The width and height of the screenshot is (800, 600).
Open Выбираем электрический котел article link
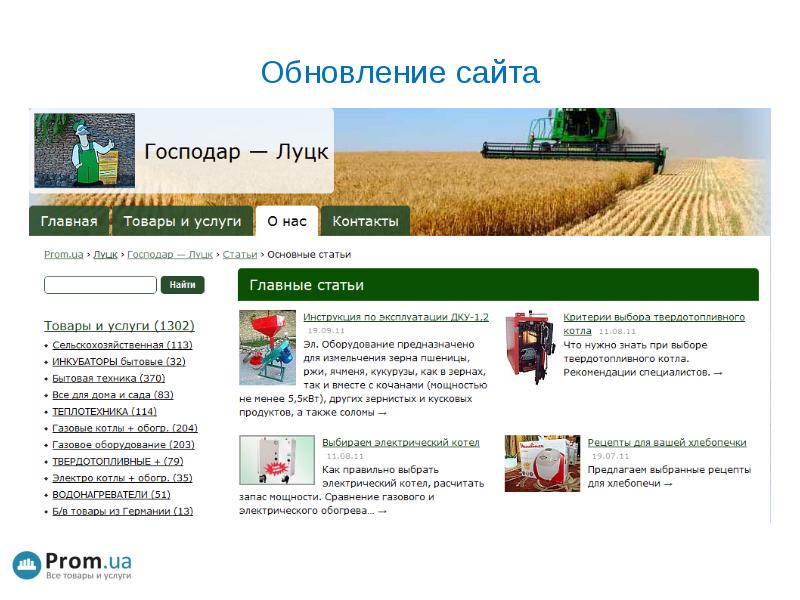400,442
